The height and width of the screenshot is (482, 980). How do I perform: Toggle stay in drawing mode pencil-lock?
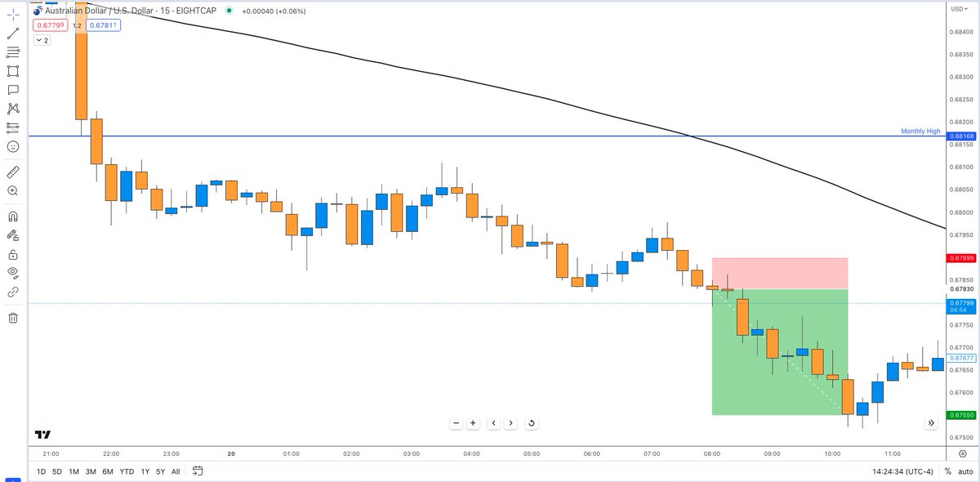click(x=12, y=235)
